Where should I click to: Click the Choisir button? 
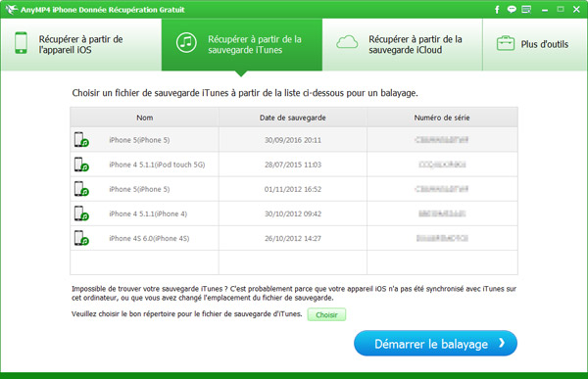pyautogui.click(x=326, y=314)
